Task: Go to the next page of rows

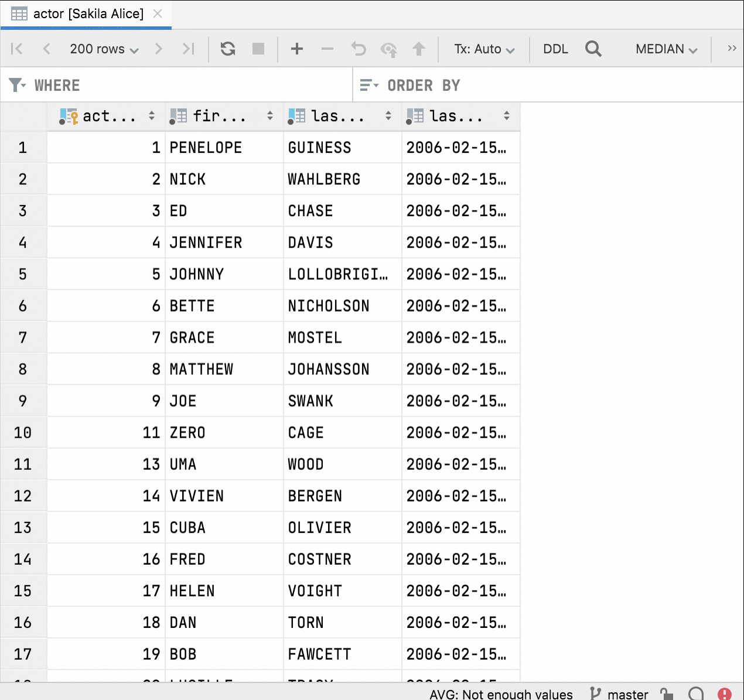Action: 158,49
